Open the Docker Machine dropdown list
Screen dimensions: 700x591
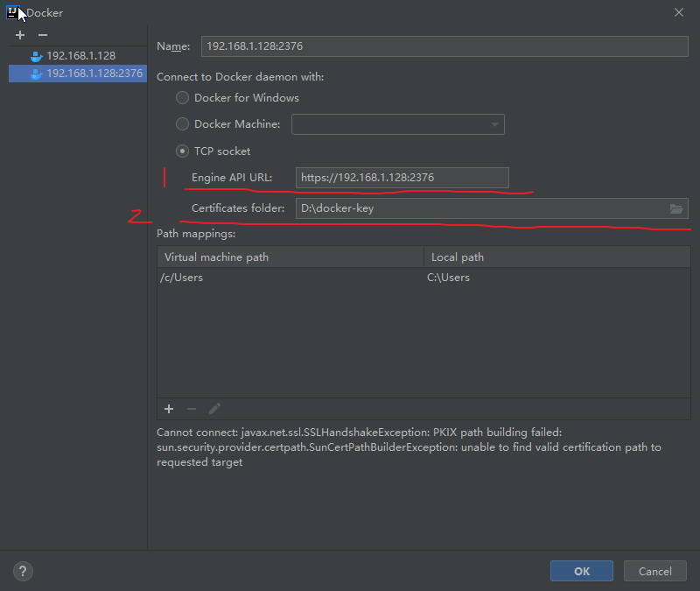[x=398, y=124]
